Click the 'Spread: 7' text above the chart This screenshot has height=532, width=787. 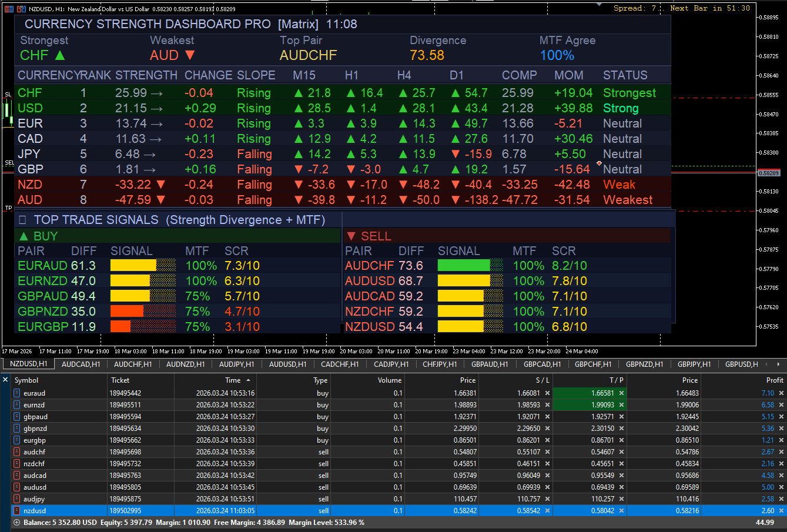(635, 8)
